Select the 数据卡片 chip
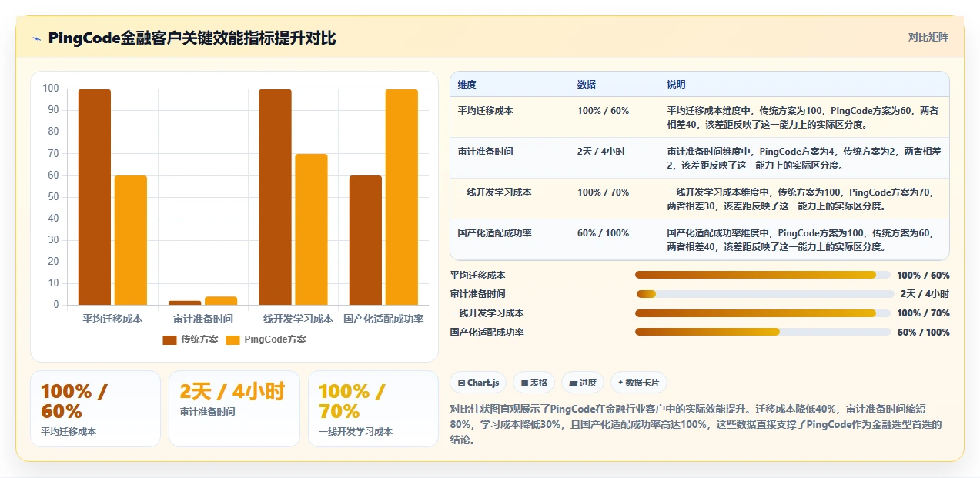 (x=639, y=383)
